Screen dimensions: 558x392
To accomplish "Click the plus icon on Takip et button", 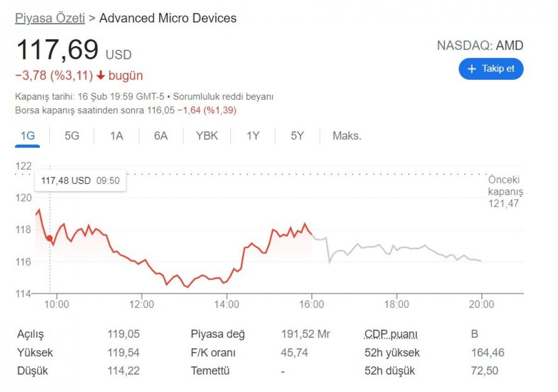I will point(472,68).
